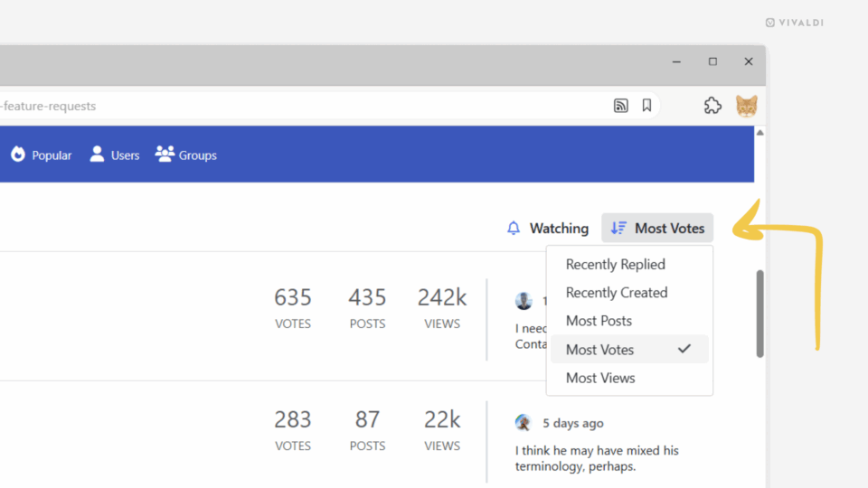Open post 'I think he may have mixed his terminology'

[597, 458]
